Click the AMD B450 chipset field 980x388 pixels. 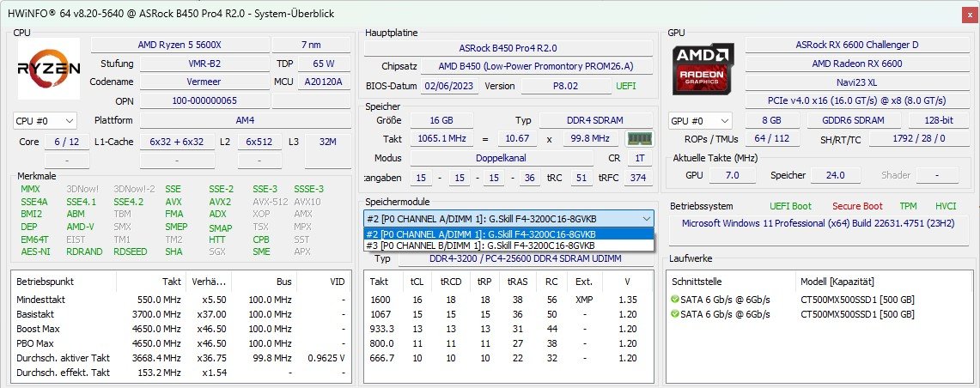click(x=536, y=66)
